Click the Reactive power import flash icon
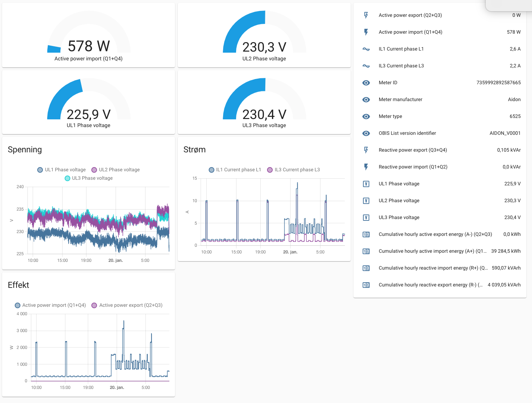The height and width of the screenshot is (403, 532). click(366, 167)
